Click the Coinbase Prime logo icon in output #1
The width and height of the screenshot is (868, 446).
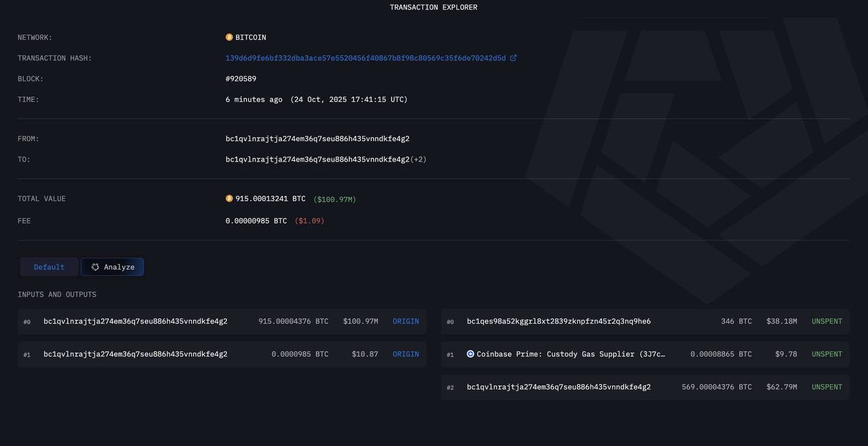[x=471, y=354]
